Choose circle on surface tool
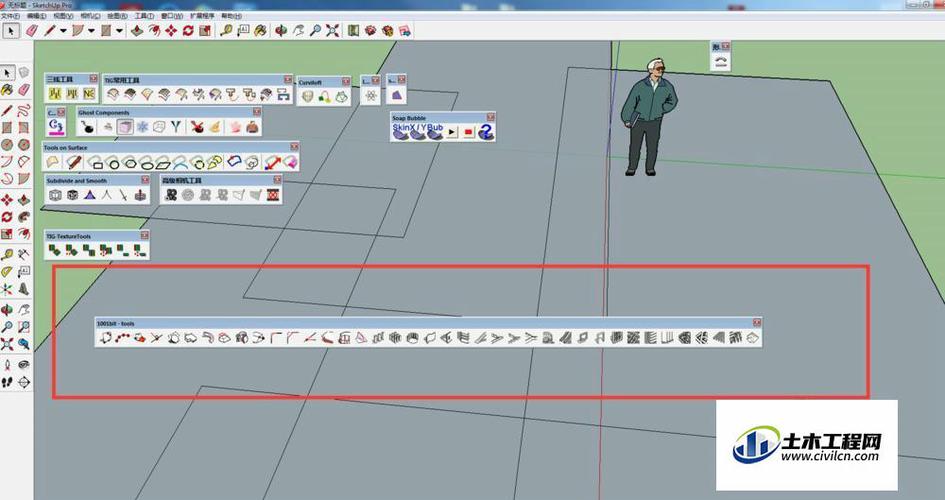 click(113, 162)
